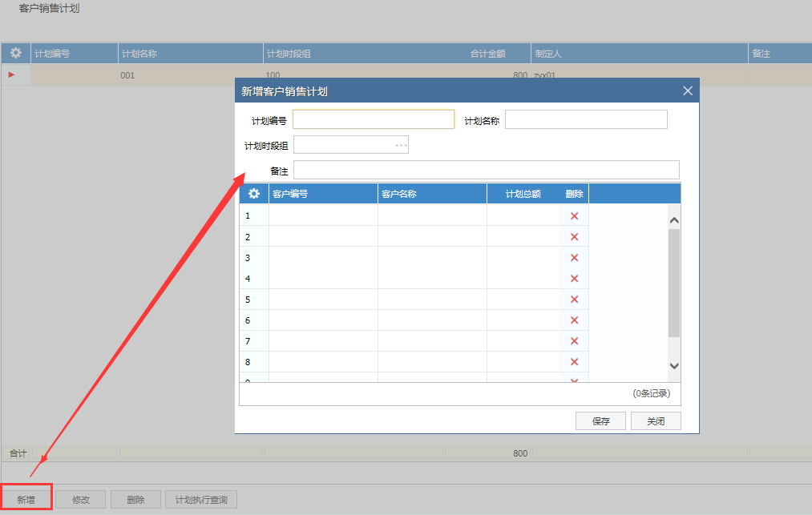The height and width of the screenshot is (515, 812).
Task: Delete row 1 with red X
Action: [x=574, y=215]
